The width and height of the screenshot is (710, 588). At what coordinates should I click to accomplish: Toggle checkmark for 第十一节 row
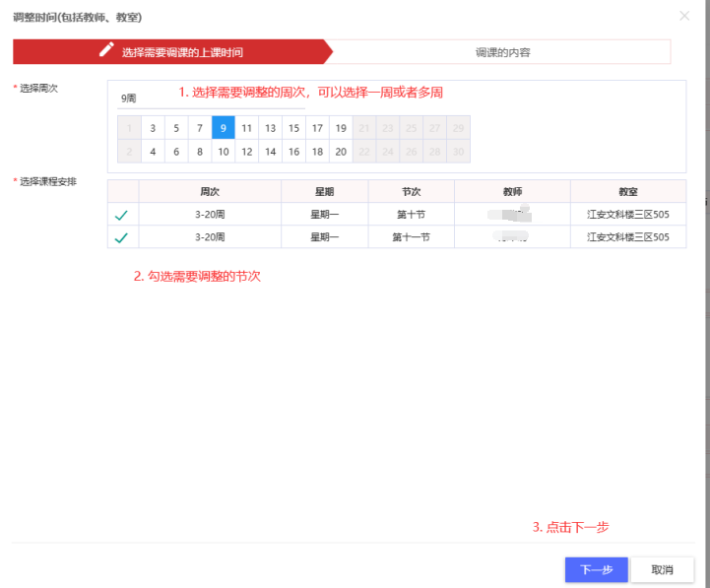(122, 237)
